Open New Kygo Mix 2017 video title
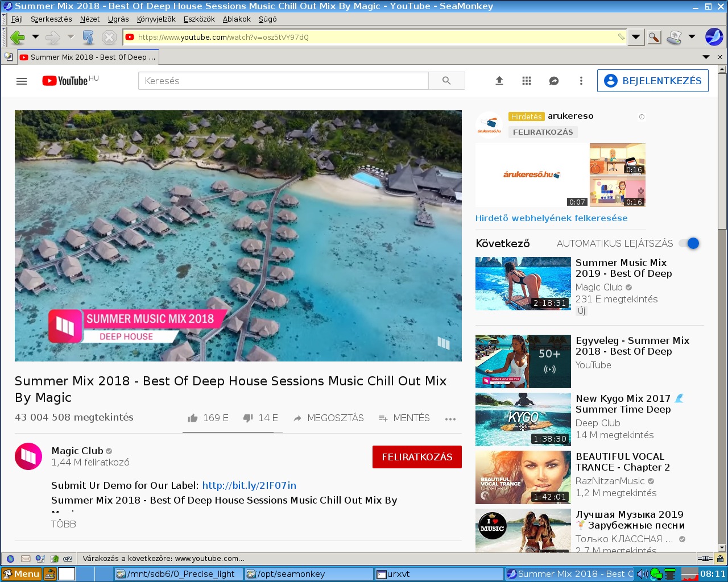Viewport: 728px width, 582px height. coord(629,404)
